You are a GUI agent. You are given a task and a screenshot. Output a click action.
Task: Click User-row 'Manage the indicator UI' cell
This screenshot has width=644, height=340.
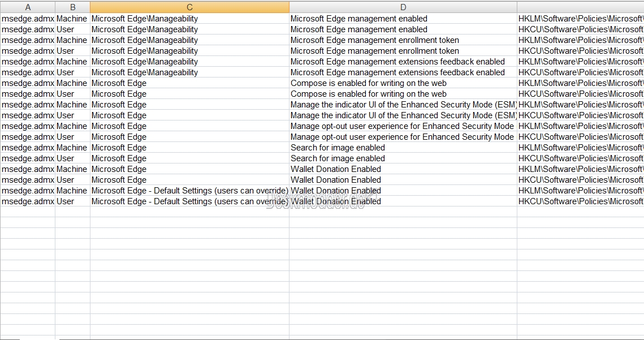point(403,115)
